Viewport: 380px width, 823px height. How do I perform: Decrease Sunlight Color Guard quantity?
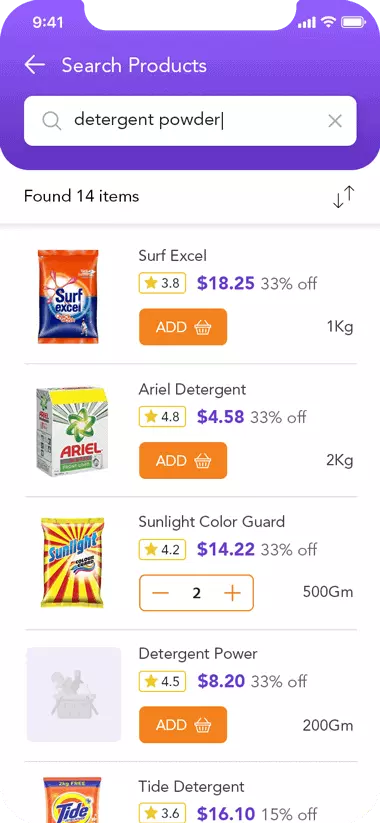161,593
